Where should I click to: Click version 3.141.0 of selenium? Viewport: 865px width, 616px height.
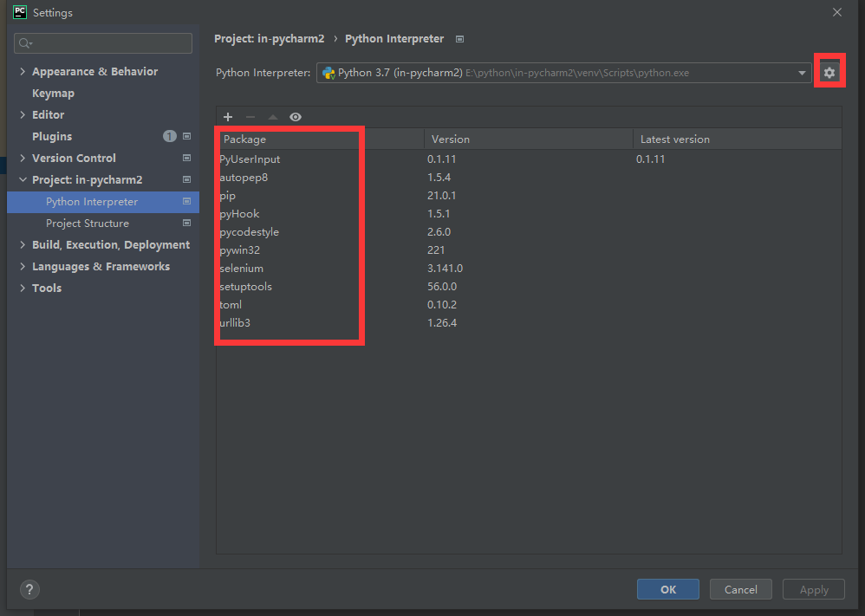445,268
